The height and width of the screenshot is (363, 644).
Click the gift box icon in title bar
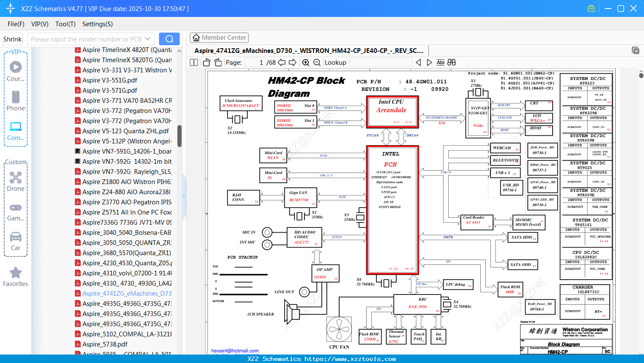591,8
